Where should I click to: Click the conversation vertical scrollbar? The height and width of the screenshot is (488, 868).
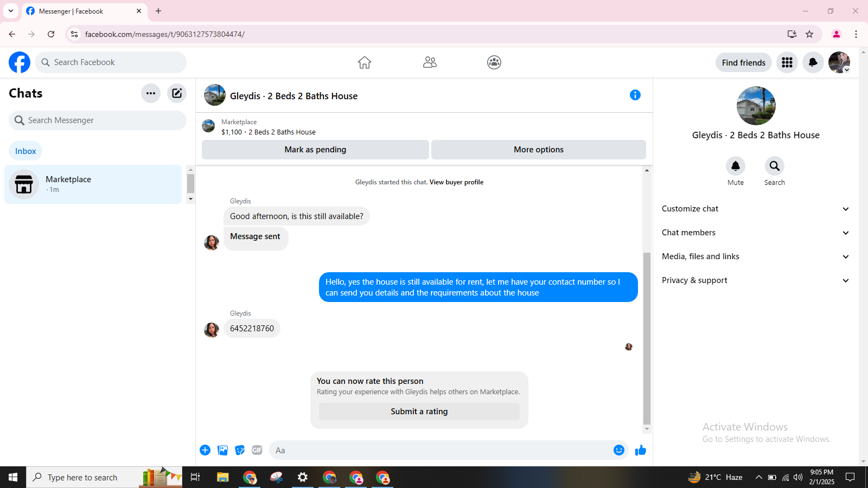click(647, 339)
